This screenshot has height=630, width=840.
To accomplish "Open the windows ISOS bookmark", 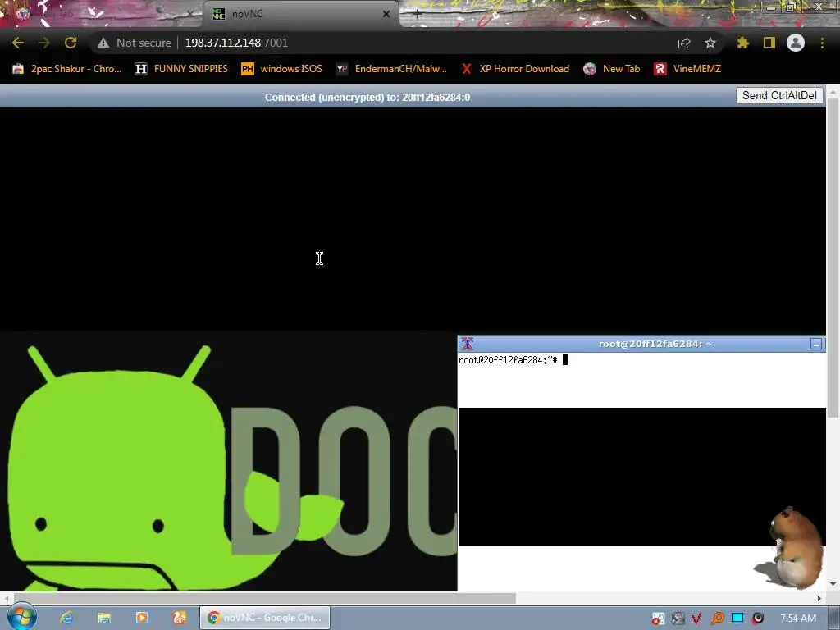I will [x=282, y=69].
